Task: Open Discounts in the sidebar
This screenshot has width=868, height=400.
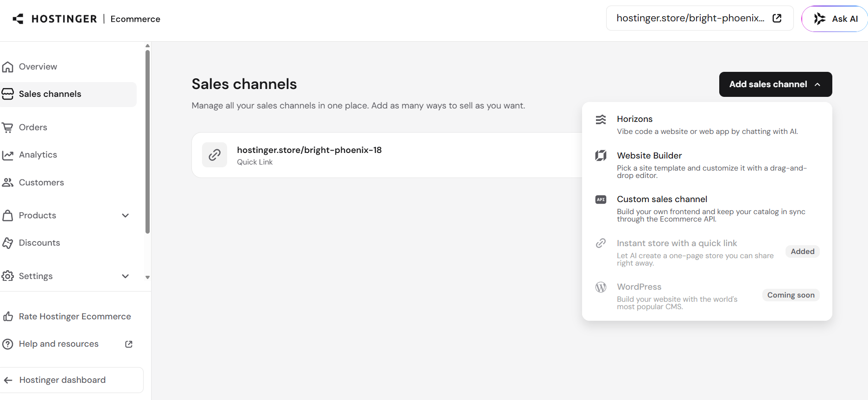Action: pyautogui.click(x=69, y=243)
